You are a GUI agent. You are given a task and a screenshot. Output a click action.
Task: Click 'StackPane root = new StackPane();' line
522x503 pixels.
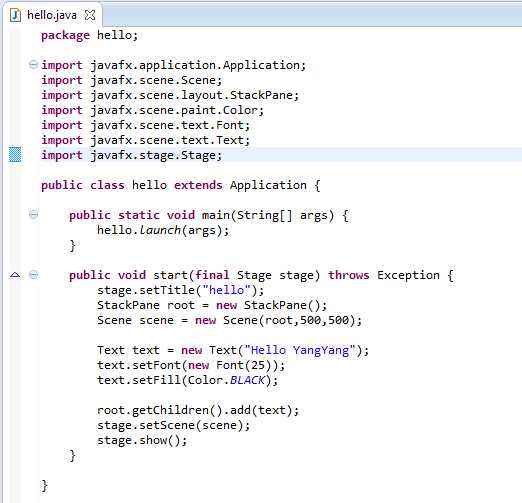(x=212, y=305)
